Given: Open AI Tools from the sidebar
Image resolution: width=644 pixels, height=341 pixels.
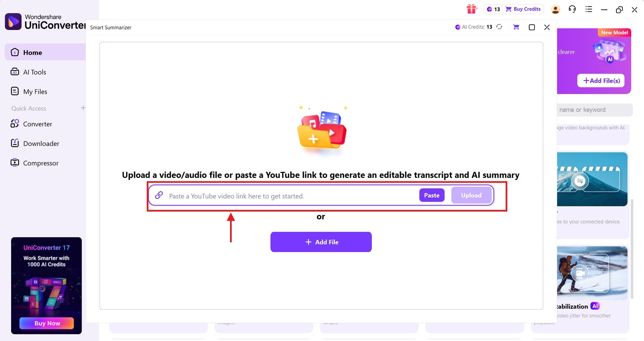Looking at the screenshot, I should coord(35,72).
